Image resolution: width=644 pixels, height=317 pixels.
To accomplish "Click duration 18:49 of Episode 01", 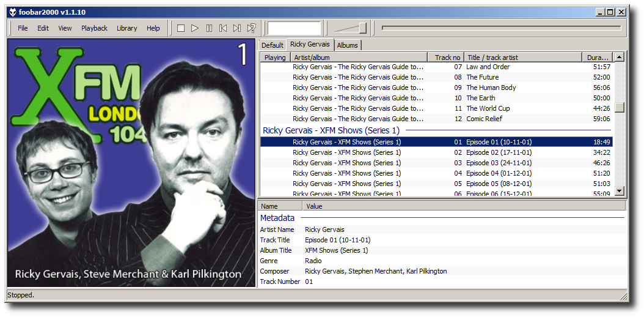I will pyautogui.click(x=603, y=142).
